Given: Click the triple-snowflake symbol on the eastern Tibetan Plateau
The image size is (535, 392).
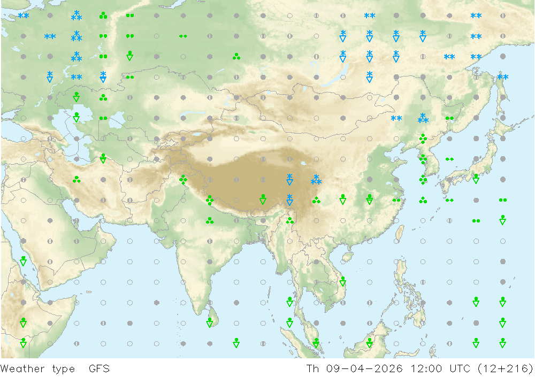Looking at the screenshot, I should coord(316,180).
